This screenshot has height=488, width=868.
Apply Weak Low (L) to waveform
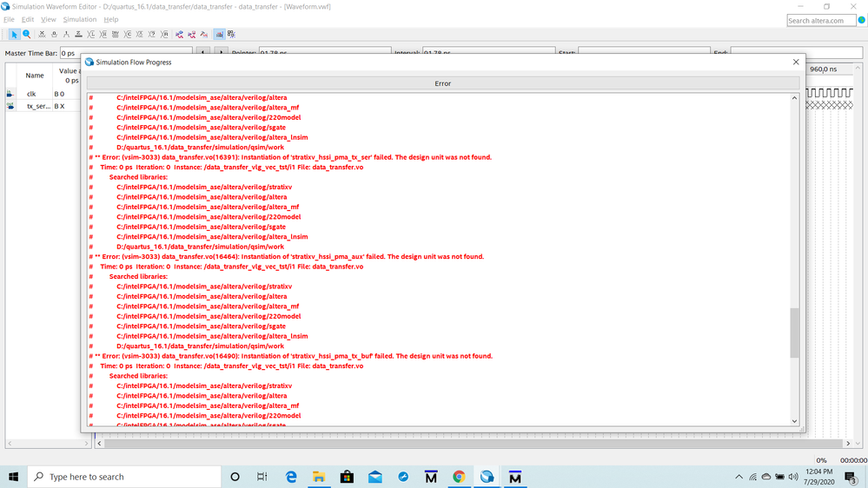[90, 35]
